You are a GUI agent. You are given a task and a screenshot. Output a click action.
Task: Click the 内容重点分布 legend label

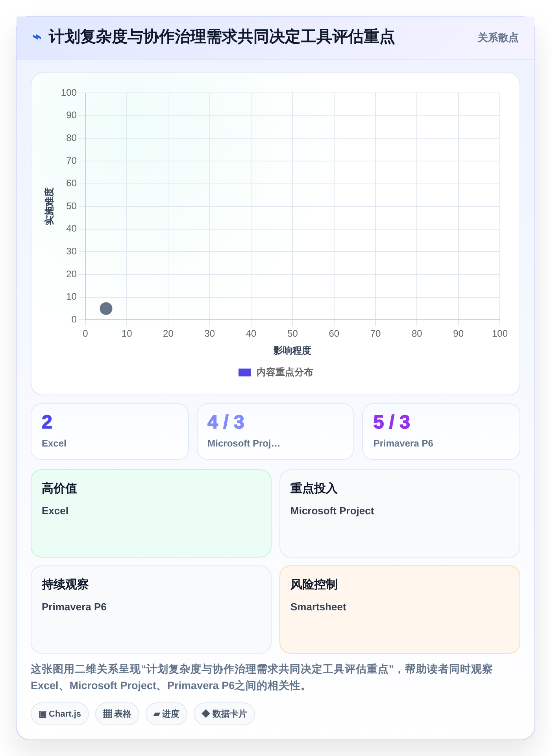(x=285, y=372)
